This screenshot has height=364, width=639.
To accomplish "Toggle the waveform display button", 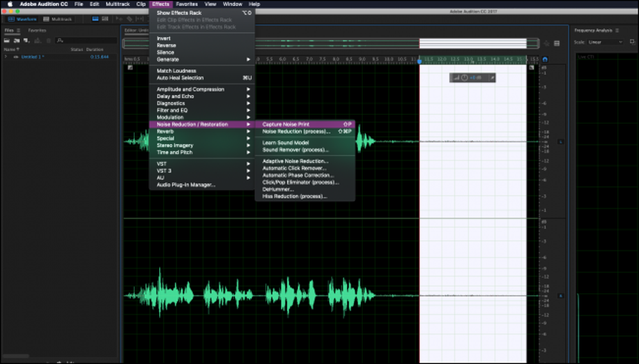I will [x=95, y=19].
